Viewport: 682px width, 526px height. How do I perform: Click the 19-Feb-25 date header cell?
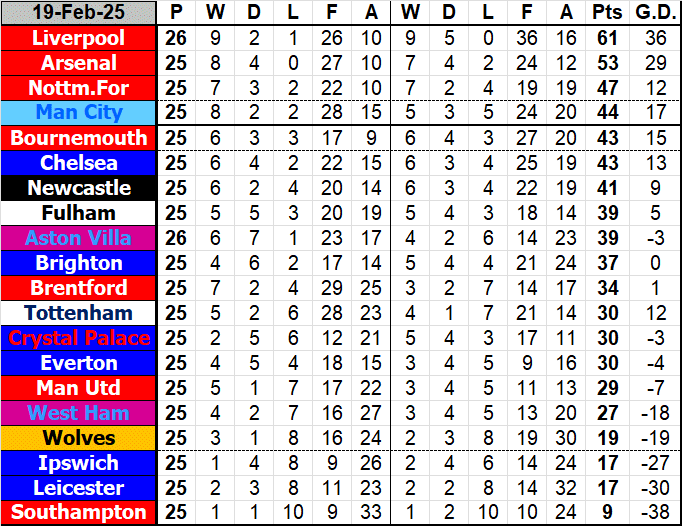[x=78, y=13]
